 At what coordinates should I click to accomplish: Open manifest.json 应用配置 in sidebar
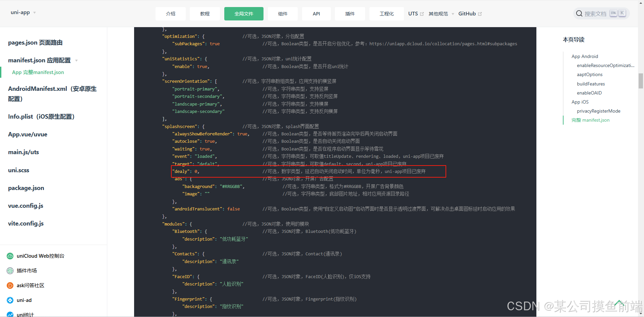point(39,60)
